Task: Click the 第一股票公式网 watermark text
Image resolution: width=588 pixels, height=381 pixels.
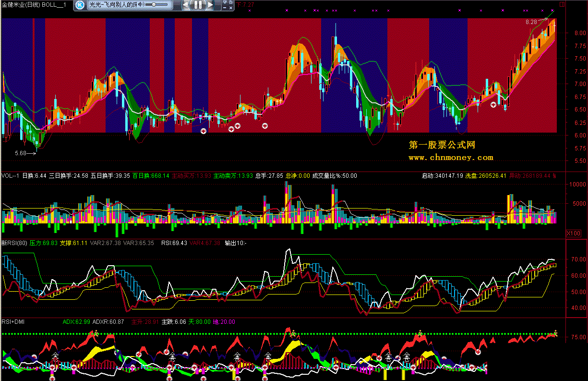Action: [x=442, y=145]
